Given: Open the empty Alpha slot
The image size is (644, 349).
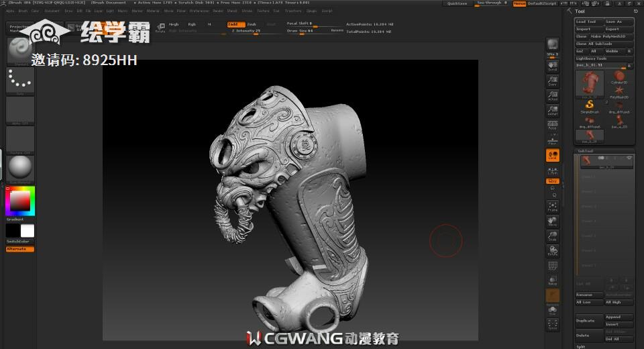Looking at the screenshot, I should (x=20, y=110).
